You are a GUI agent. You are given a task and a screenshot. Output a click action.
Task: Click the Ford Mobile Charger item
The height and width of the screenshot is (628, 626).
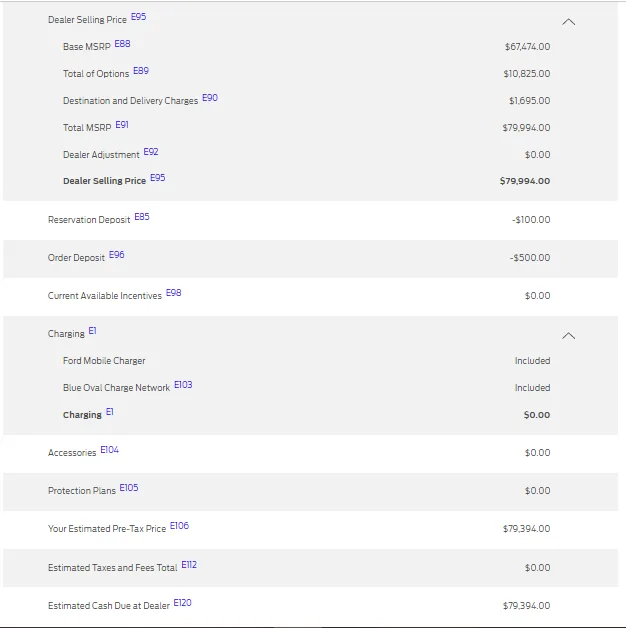click(104, 361)
